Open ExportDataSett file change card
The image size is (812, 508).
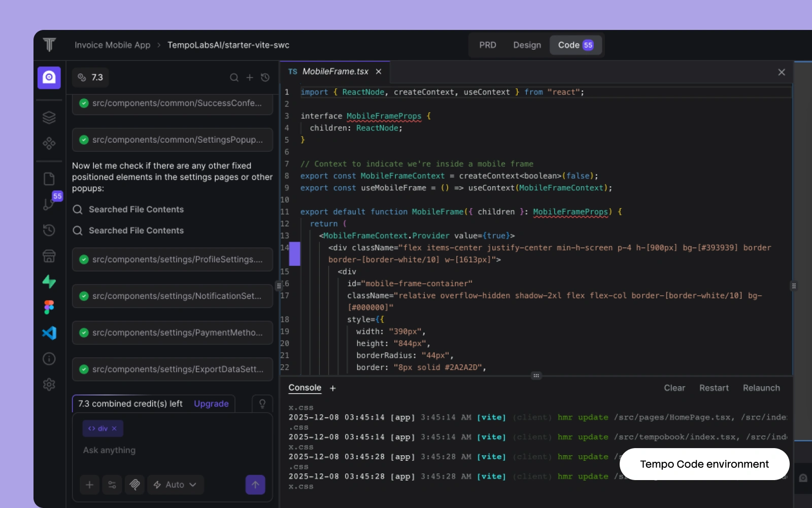173,369
